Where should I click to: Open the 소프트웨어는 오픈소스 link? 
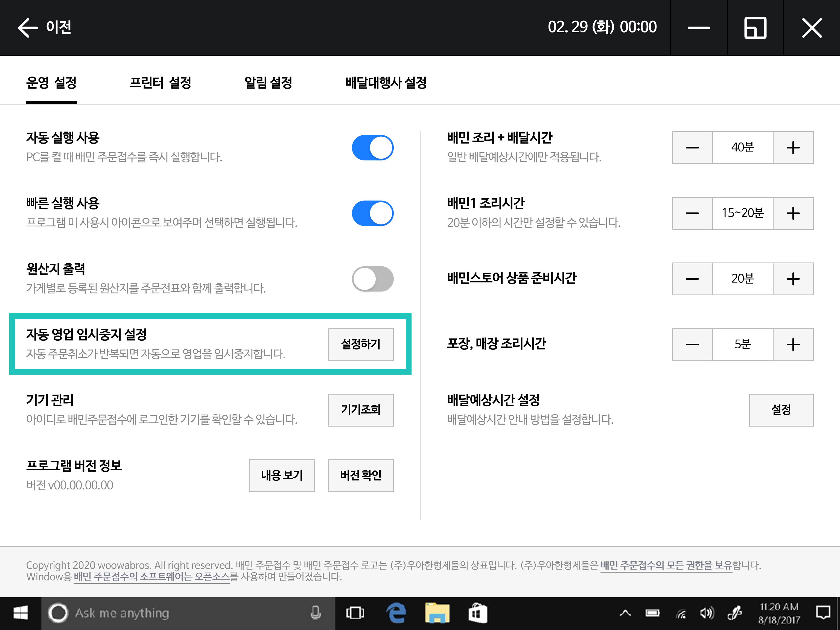pyautogui.click(x=152, y=577)
